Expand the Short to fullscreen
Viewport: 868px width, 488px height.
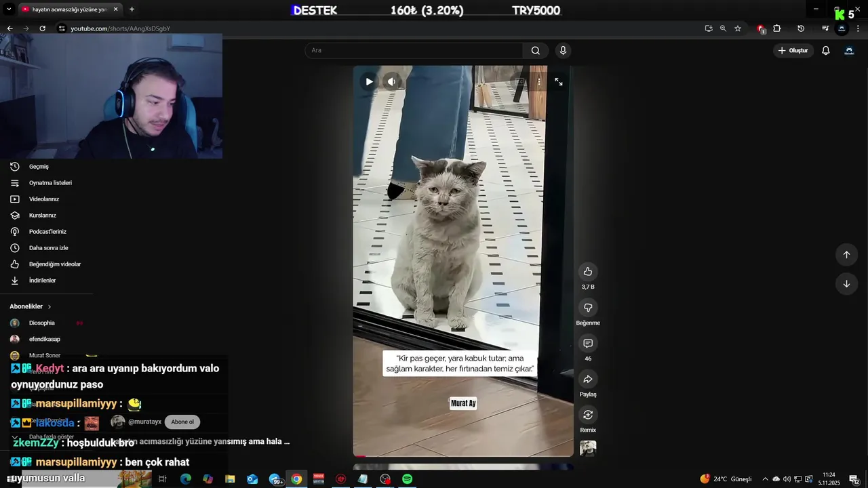point(559,82)
